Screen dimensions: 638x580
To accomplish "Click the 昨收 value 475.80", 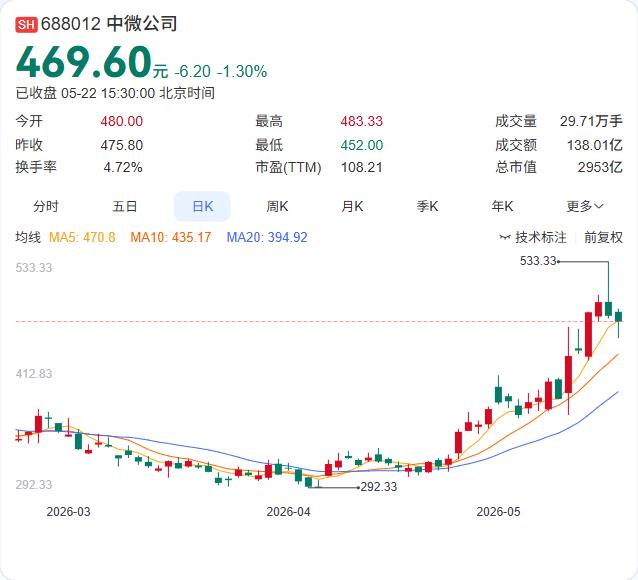I will click(x=122, y=145).
